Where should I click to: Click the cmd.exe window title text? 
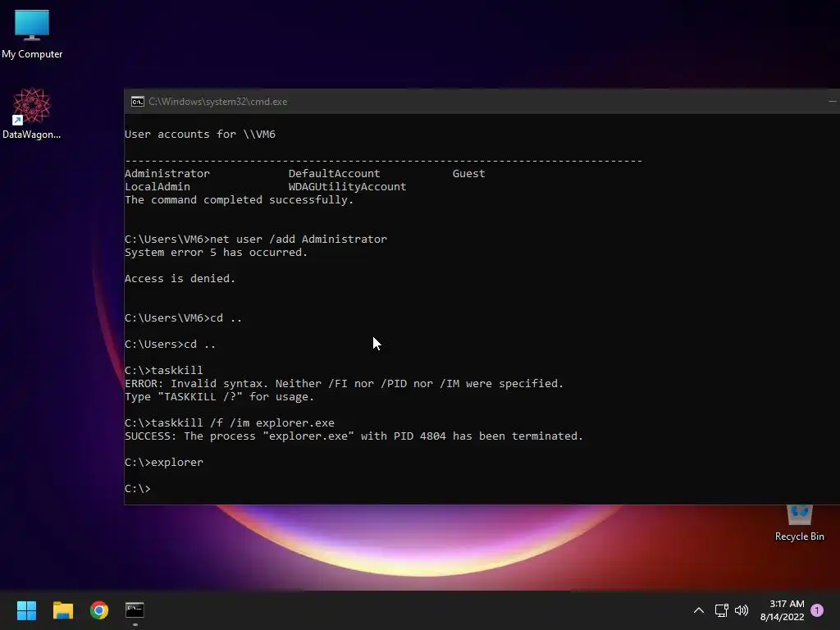coord(217,102)
